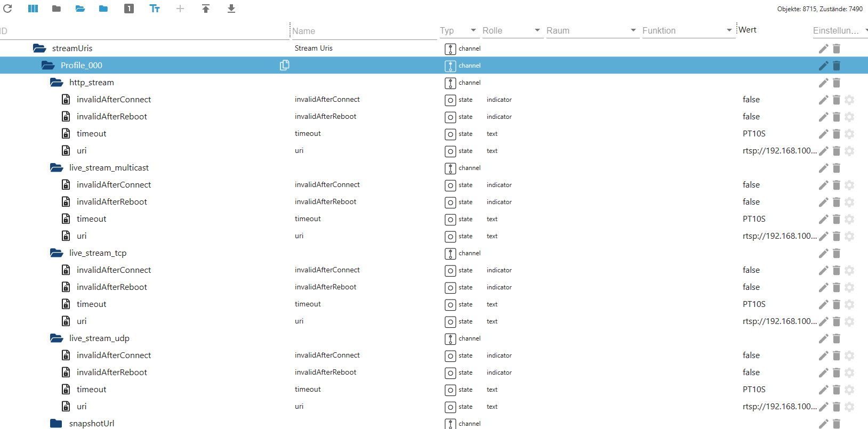Collapse the live_stream_udp folder
The width and height of the screenshot is (868, 429).
pos(57,338)
